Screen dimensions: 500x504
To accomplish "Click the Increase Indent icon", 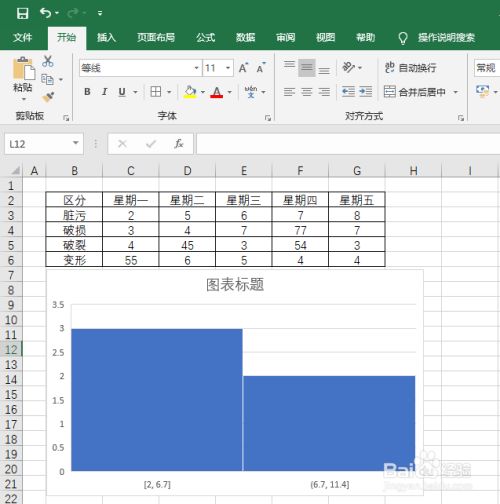I will click(366, 92).
